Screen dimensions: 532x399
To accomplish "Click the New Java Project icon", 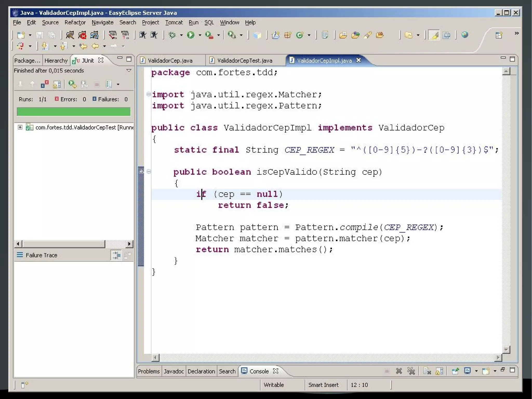I will click(x=275, y=35).
